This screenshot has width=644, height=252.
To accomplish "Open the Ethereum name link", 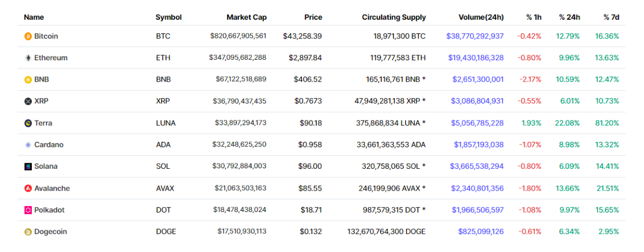I will [50, 58].
